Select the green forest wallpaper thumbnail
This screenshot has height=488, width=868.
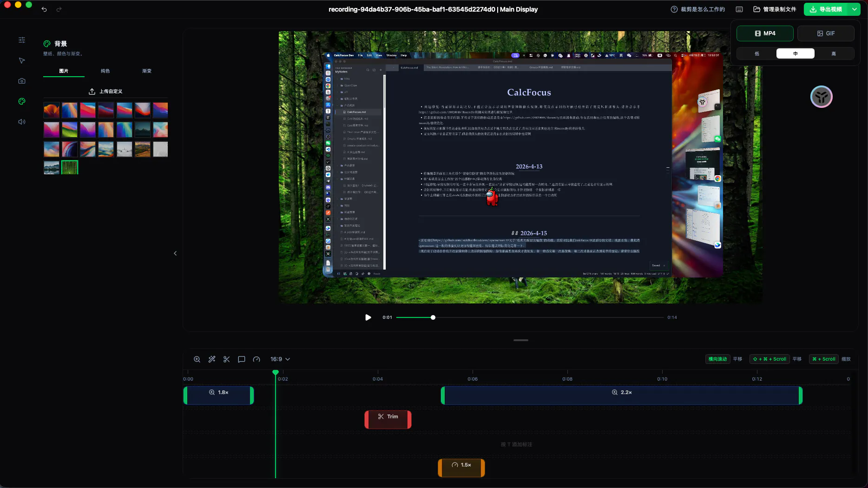tap(70, 167)
